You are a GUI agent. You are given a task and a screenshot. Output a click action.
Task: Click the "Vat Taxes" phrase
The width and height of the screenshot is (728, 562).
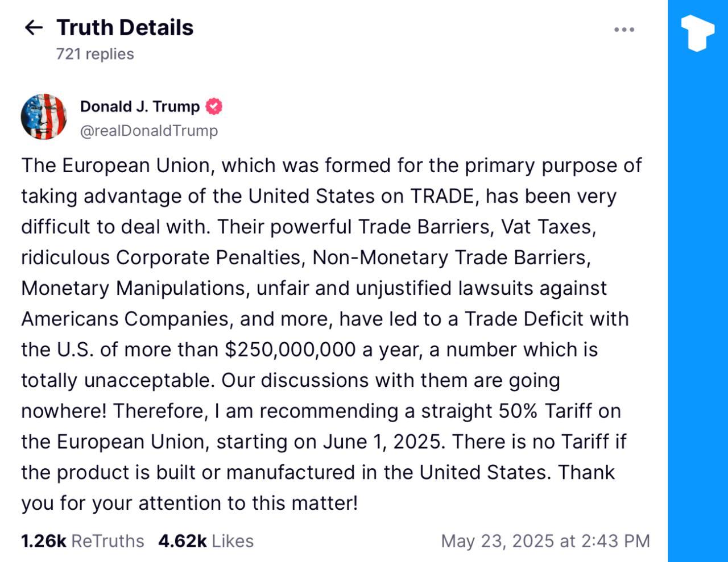tap(548, 227)
